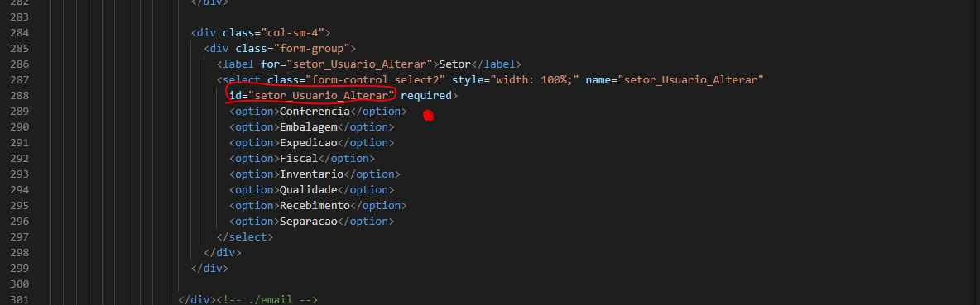980x305 pixels.
Task: Click the Fiscal option text
Action: pos(299,159)
